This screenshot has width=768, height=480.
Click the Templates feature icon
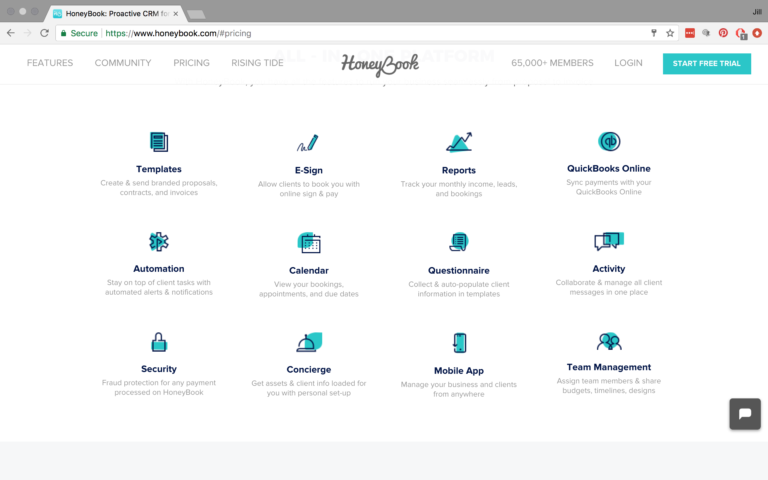point(158,142)
